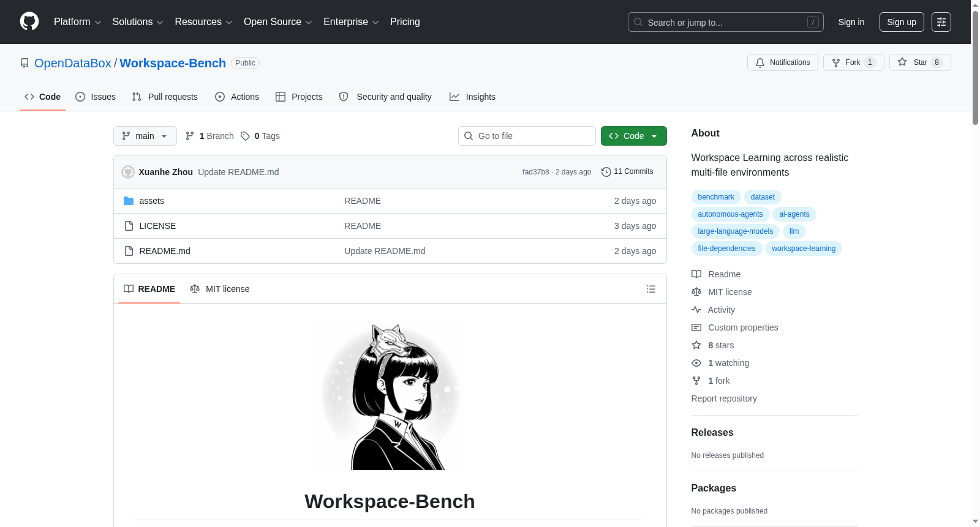Click the Releases heading link
980x527 pixels.
coord(712,432)
